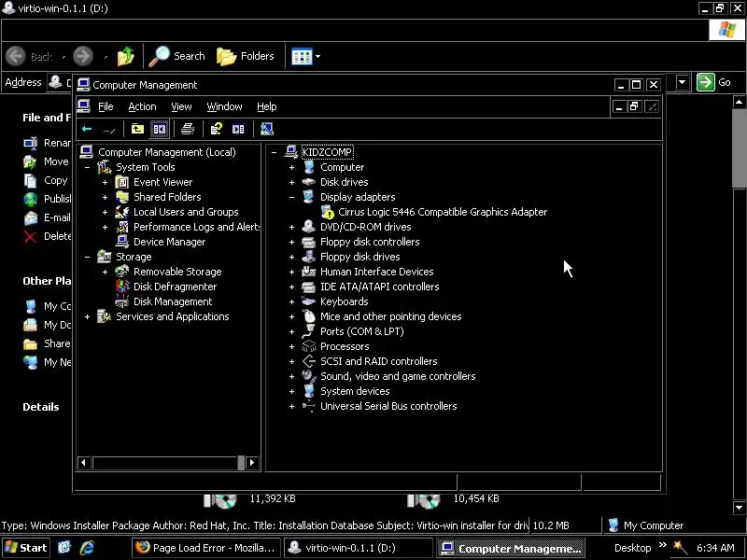Screen dimensions: 747x560
Task: Click the console tree scroll left arrow
Action: click(83, 462)
